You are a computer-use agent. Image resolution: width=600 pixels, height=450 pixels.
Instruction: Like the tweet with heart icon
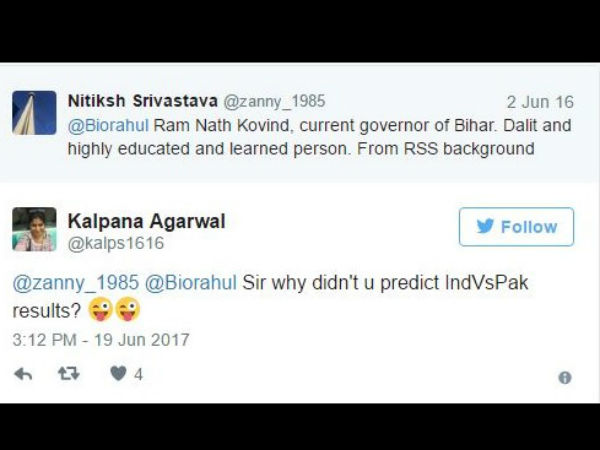coord(118,373)
